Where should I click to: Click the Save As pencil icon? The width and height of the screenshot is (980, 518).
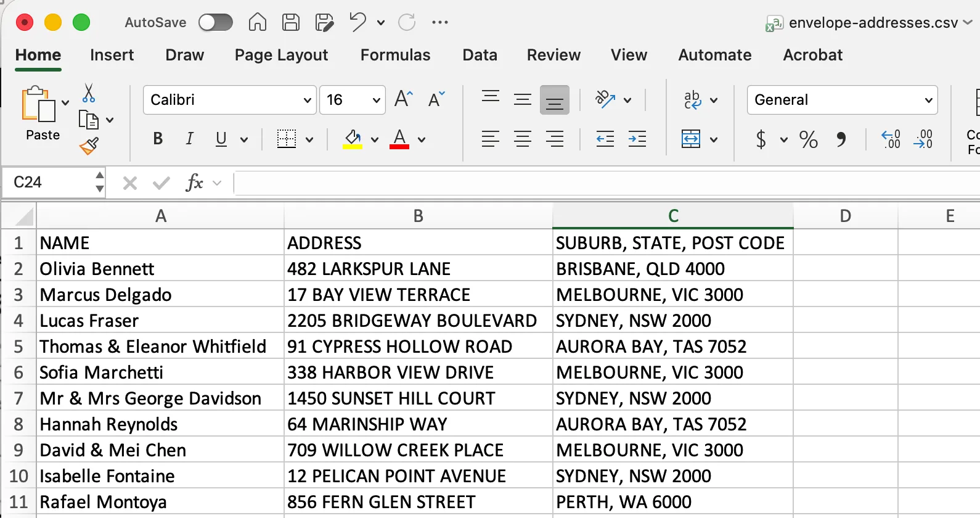click(324, 22)
